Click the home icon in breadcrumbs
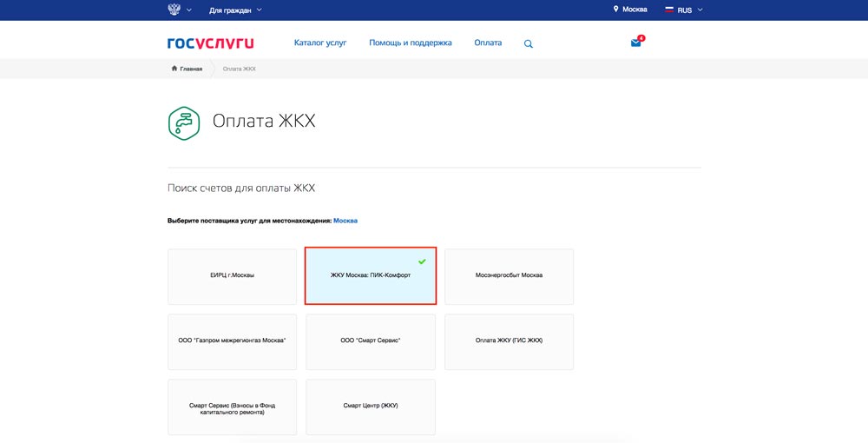Viewport: 868px width, 443px height. 174,69
